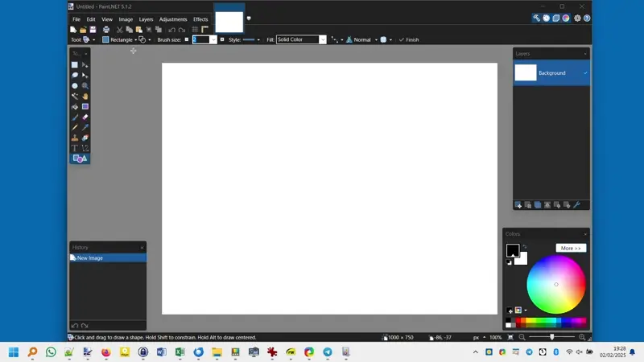
Task: Select the Rectangle Select tool
Action: click(74, 65)
